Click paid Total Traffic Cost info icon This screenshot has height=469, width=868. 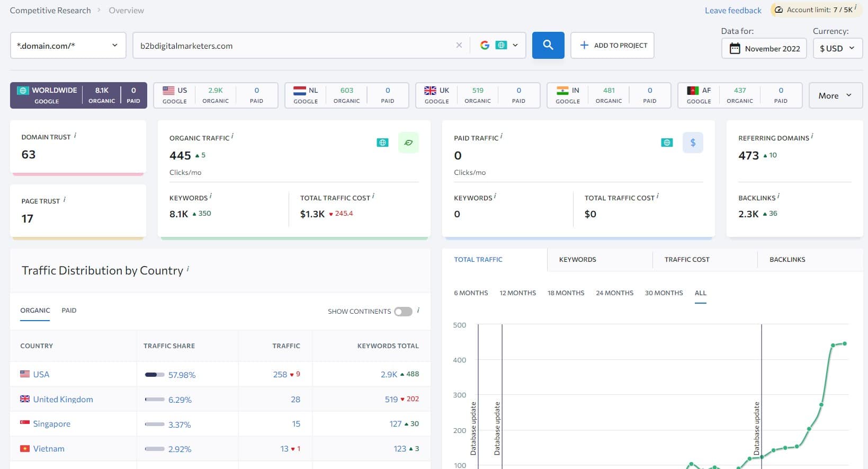click(x=658, y=196)
